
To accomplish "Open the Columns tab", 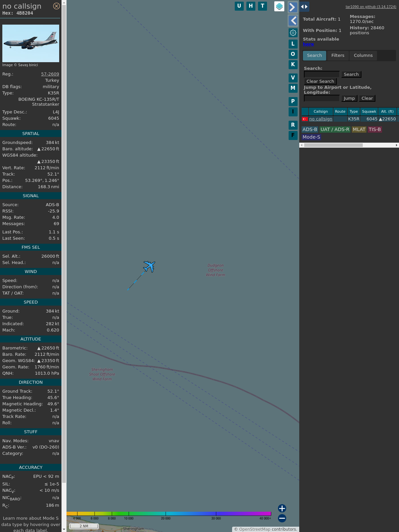I will [363, 56].
